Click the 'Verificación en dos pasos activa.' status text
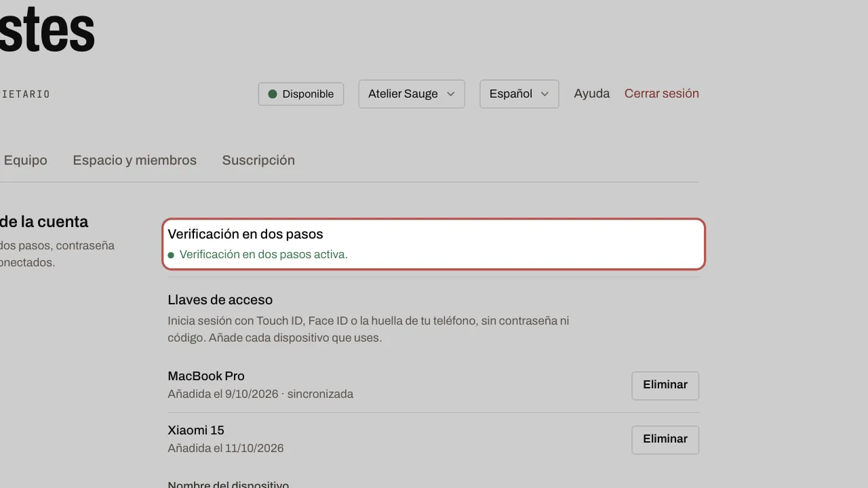Viewport: 868px width, 488px height. coord(264,255)
